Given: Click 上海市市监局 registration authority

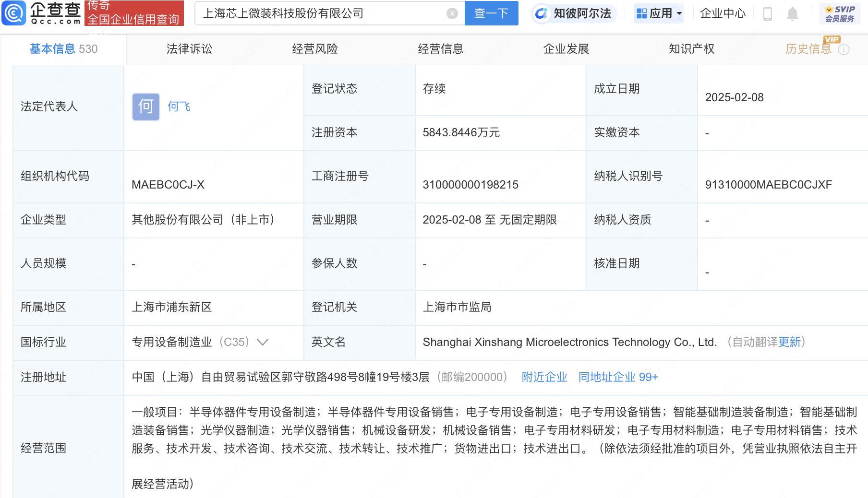Looking at the screenshot, I should tap(457, 307).
